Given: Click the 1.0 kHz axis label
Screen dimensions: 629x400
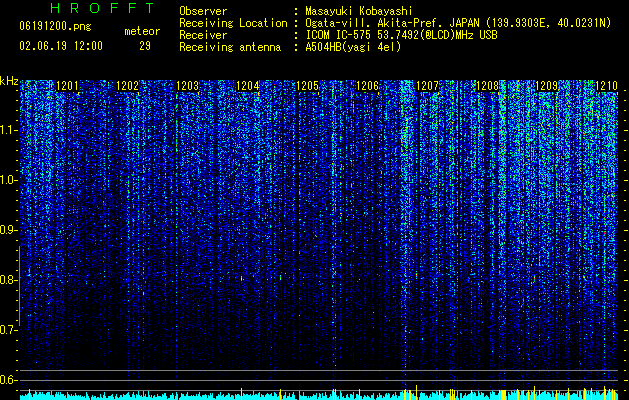Looking at the screenshot, I should point(9,180).
